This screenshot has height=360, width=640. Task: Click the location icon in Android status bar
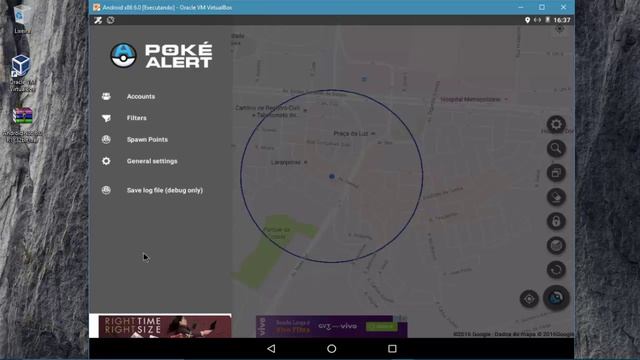click(x=527, y=20)
